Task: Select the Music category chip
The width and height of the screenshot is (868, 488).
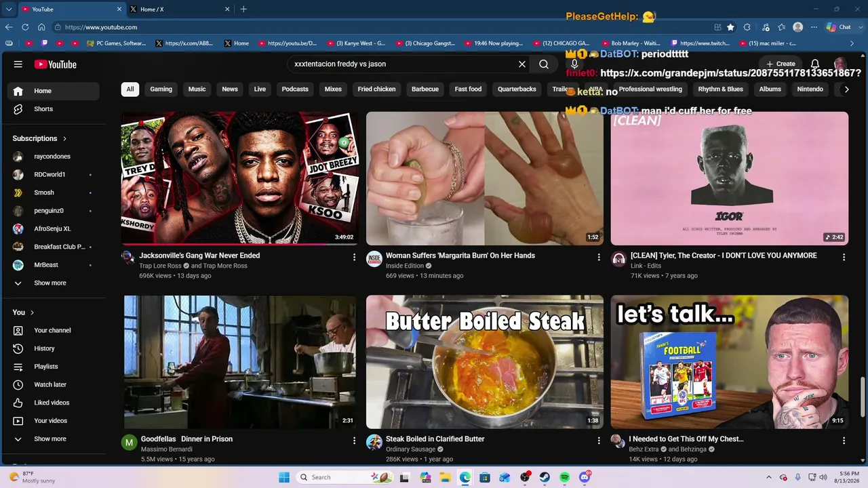Action: [197, 89]
